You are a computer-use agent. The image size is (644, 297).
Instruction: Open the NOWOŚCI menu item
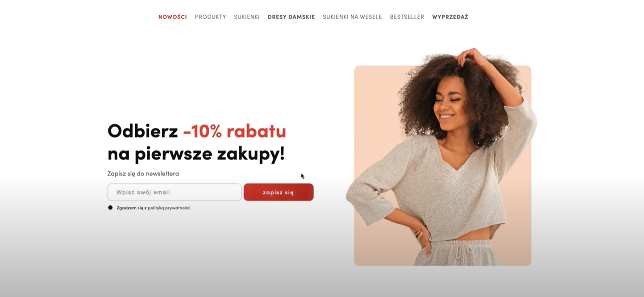[x=172, y=17]
